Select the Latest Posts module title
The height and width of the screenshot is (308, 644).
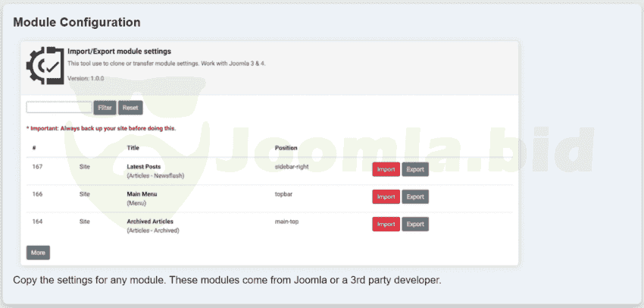144,166
